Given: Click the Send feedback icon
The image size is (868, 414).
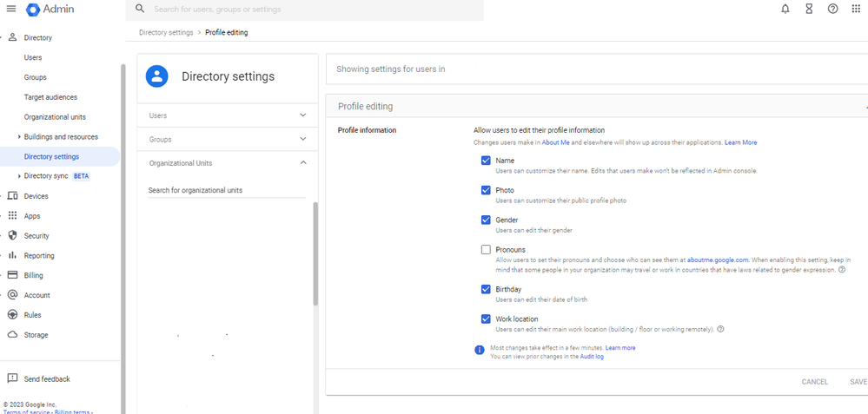Looking at the screenshot, I should tap(12, 378).
